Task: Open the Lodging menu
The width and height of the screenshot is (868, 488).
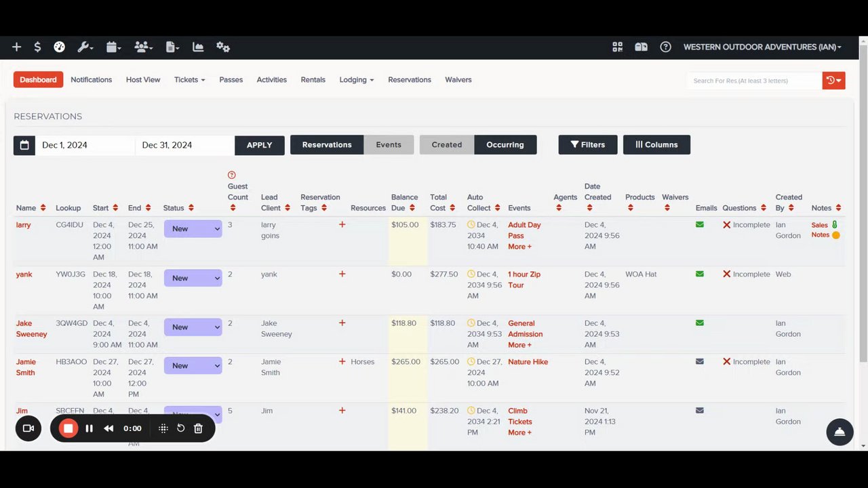Action: click(357, 80)
